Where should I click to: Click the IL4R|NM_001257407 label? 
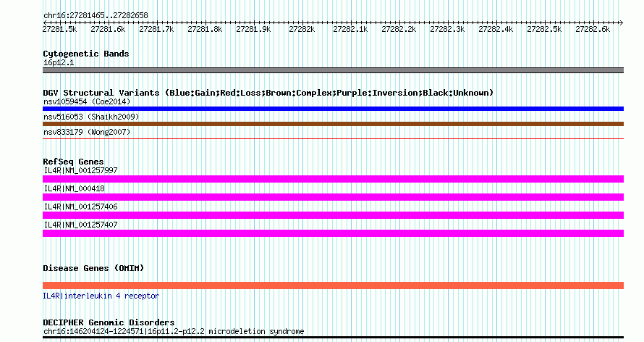[x=80, y=225]
